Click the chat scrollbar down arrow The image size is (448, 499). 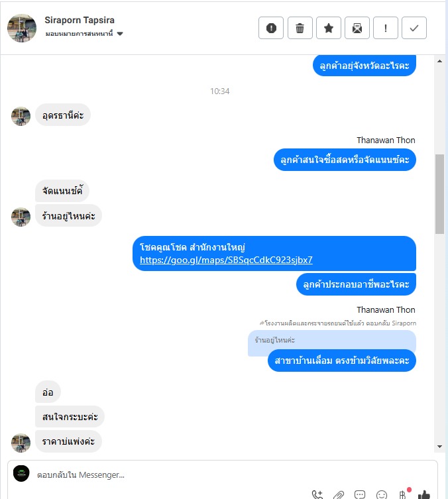point(440,447)
